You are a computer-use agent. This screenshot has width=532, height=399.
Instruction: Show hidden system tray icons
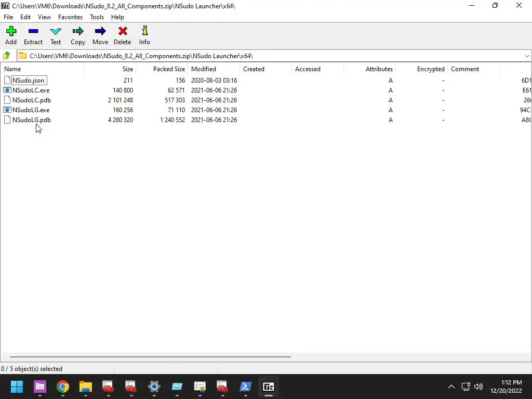(451, 387)
